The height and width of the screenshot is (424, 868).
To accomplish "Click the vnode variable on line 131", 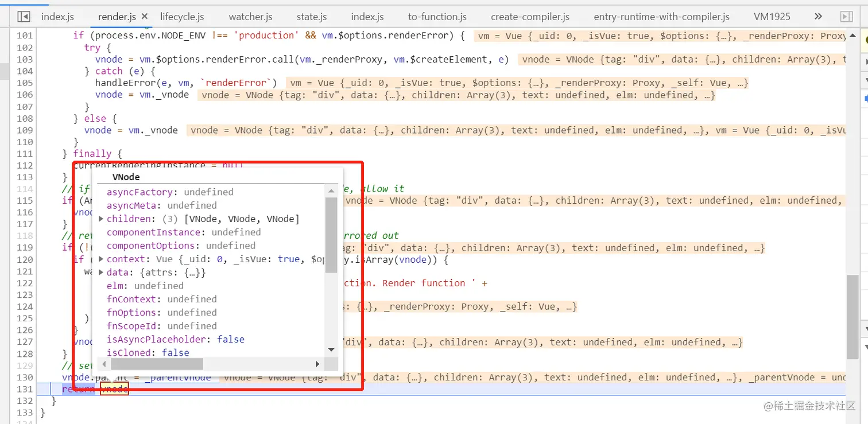I will (114, 389).
